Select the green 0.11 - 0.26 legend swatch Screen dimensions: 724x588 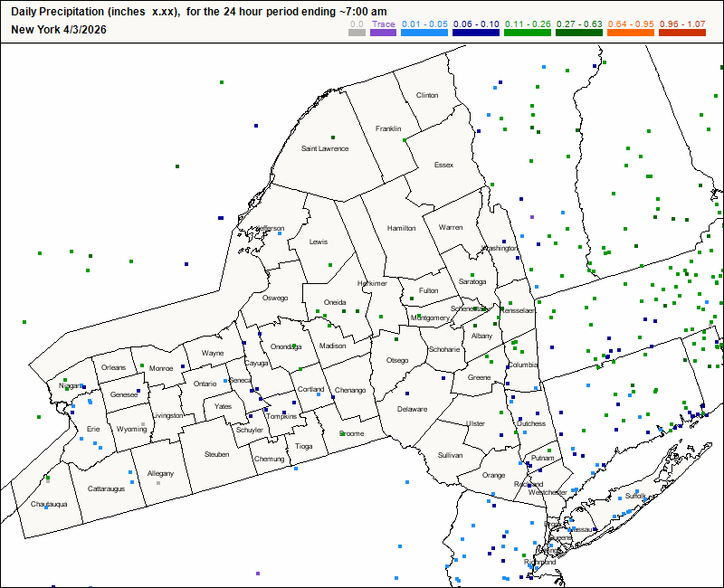525,33
